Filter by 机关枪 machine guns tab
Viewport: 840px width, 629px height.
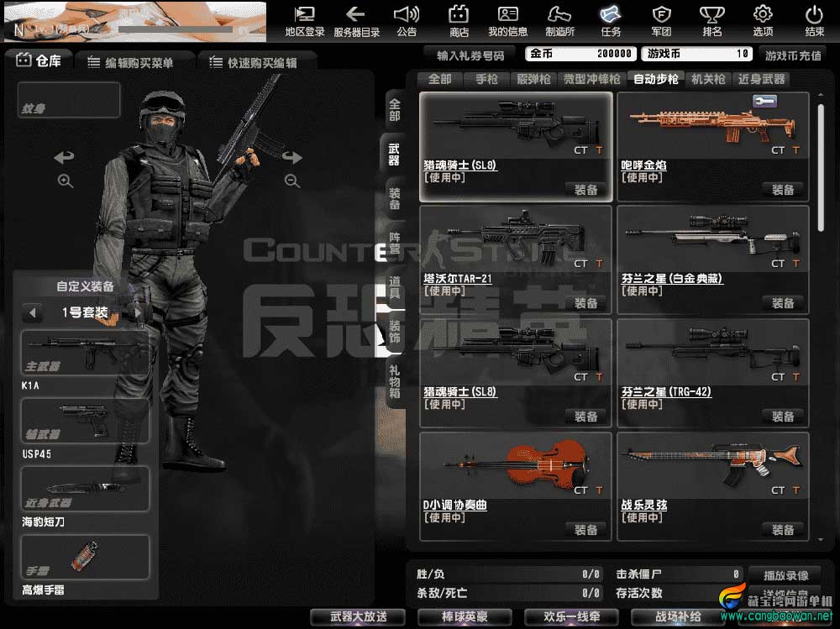708,79
